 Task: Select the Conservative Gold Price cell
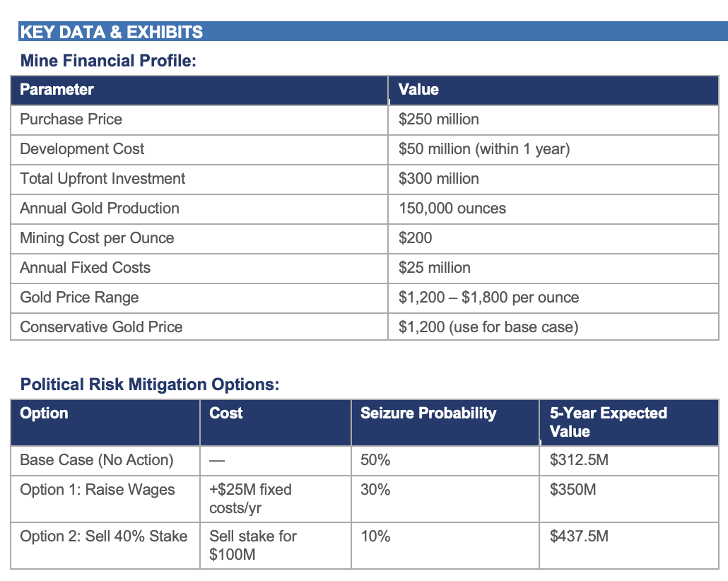pyautogui.click(x=199, y=327)
